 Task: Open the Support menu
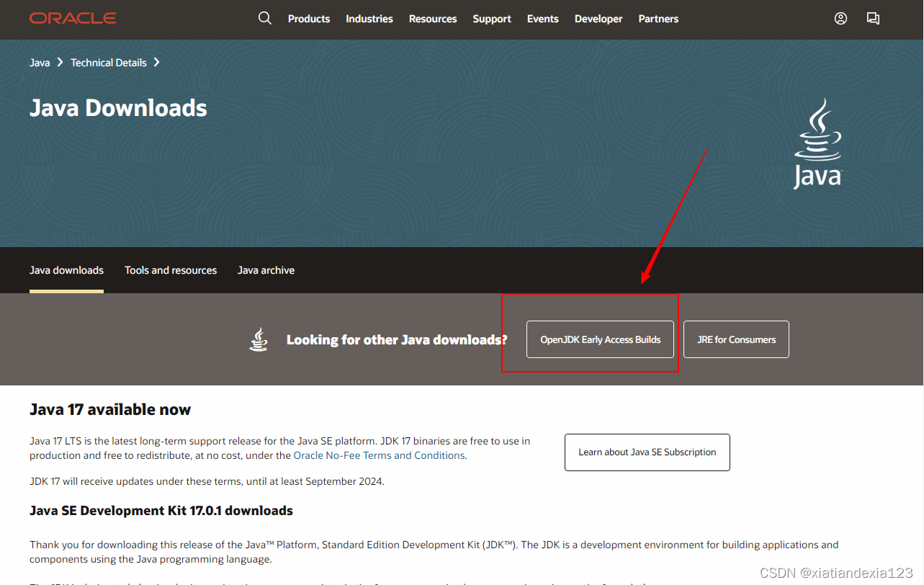[492, 19]
